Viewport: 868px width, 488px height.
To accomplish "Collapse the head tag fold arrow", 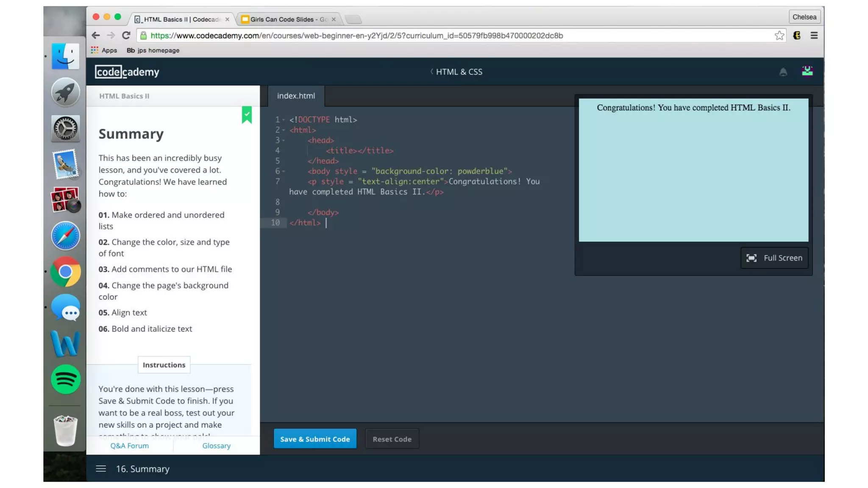I will [284, 140].
